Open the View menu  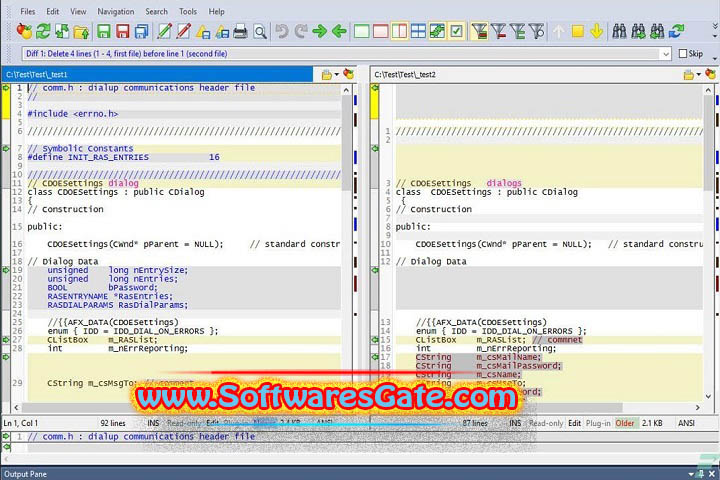pyautogui.click(x=78, y=11)
